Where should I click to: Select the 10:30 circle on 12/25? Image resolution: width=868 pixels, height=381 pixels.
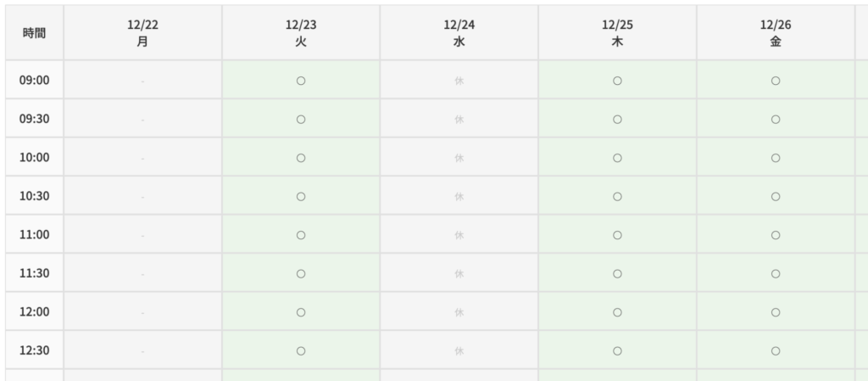(617, 196)
